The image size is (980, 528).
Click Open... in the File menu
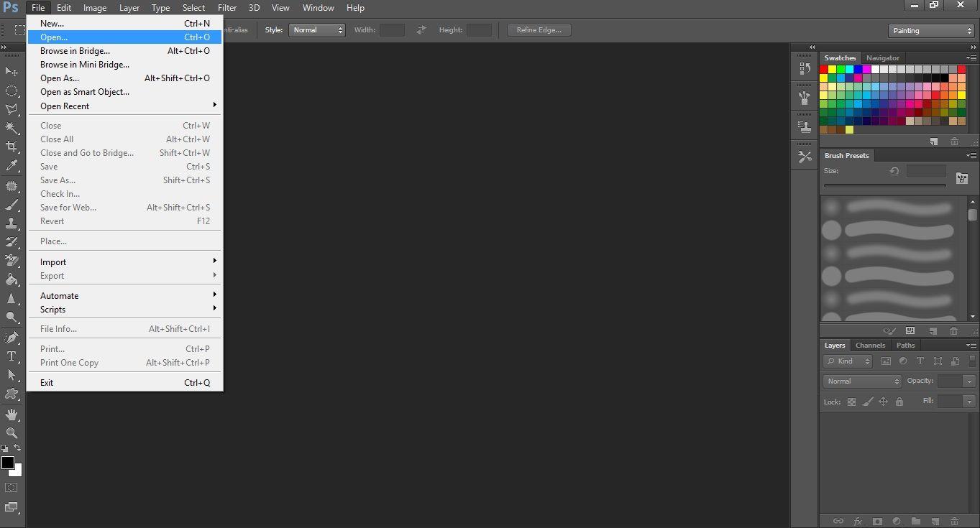click(125, 37)
